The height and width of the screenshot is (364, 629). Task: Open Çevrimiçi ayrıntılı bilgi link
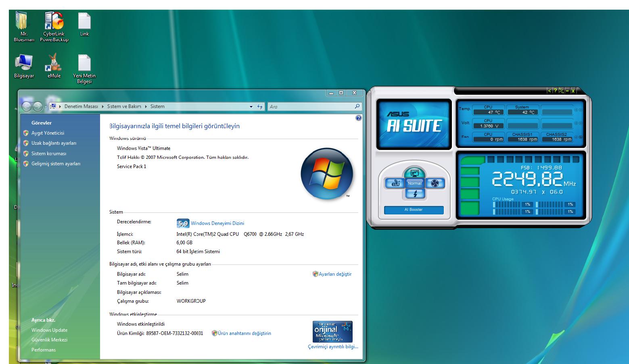[x=333, y=347]
